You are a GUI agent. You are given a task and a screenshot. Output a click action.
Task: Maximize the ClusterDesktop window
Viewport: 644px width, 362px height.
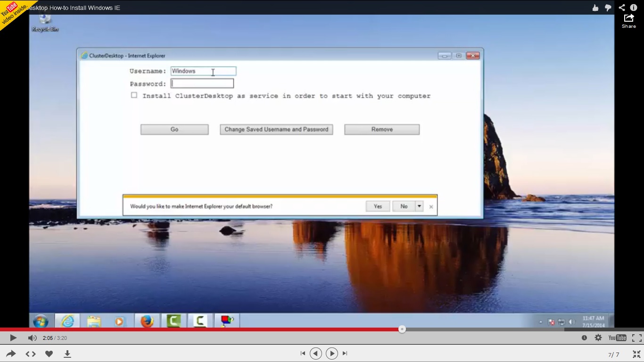458,56
